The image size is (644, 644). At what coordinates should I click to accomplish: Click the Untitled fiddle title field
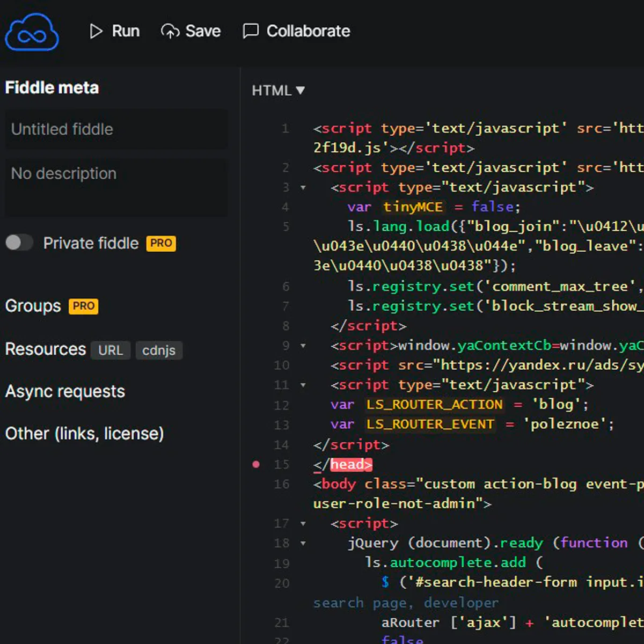pos(116,129)
